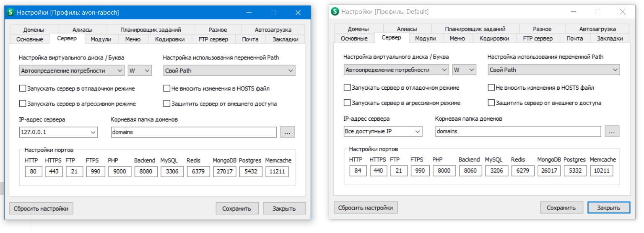The image size is (644, 233).
Task: Click Open Server icon in avon-raboch title bar
Action: point(10,13)
